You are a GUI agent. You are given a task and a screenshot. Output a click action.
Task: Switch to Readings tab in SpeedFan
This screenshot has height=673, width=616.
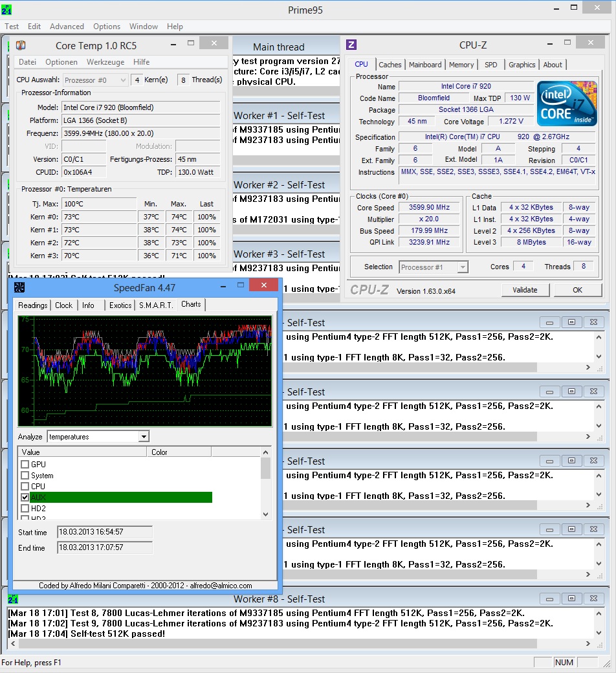coord(32,305)
